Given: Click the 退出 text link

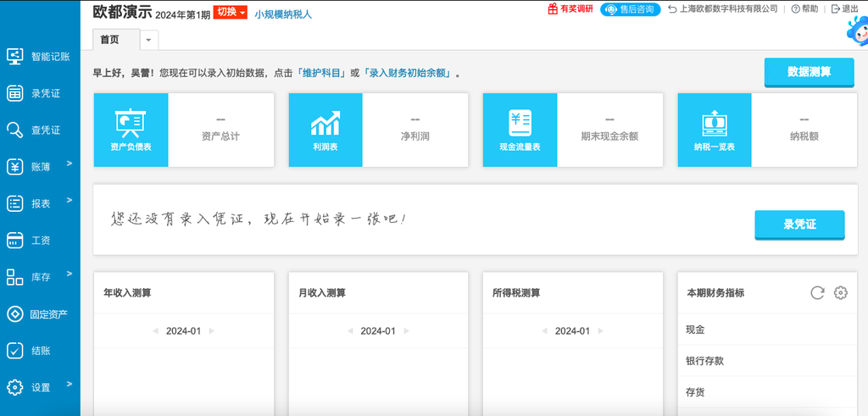Looking at the screenshot, I should [850, 8].
